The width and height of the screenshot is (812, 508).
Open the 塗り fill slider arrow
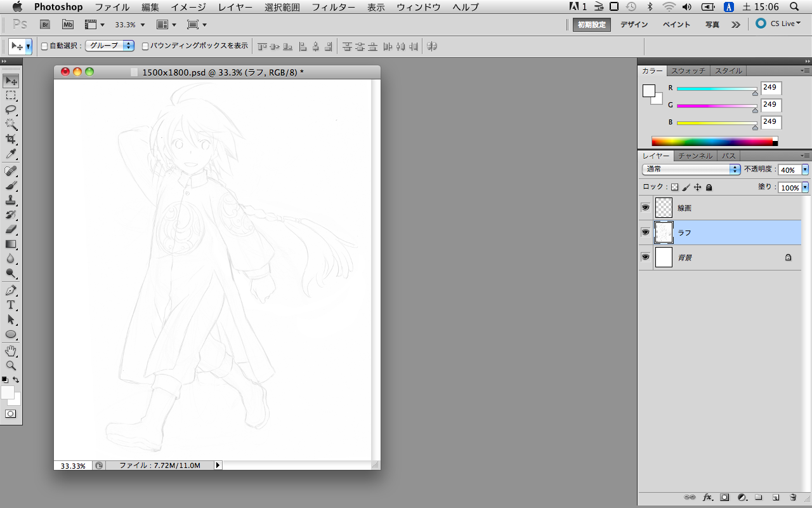pyautogui.click(x=805, y=187)
